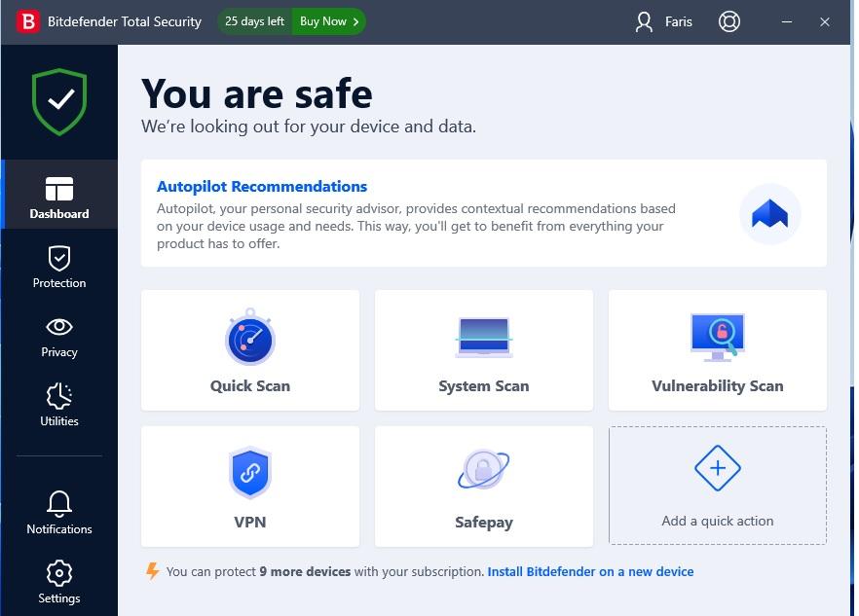Start Quick Scan from its label
This screenshot has height=616, width=859.
(x=250, y=386)
